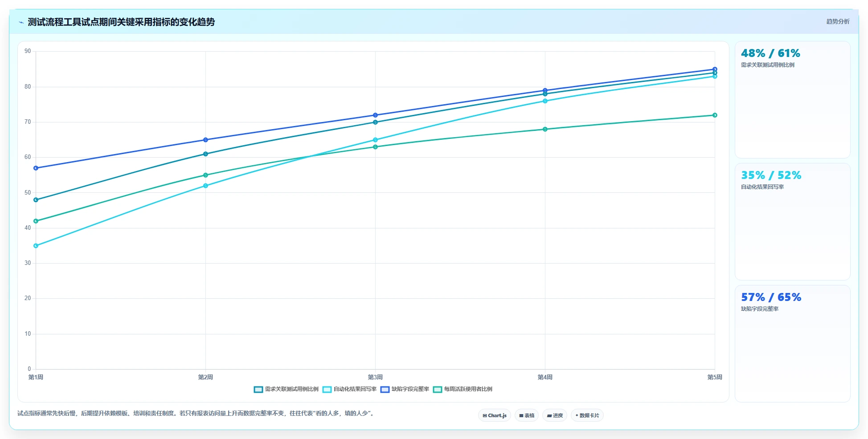Select the 第2周 point at 61 on 需求关联测试用例比例
The width and height of the screenshot is (868, 439).
(205, 154)
